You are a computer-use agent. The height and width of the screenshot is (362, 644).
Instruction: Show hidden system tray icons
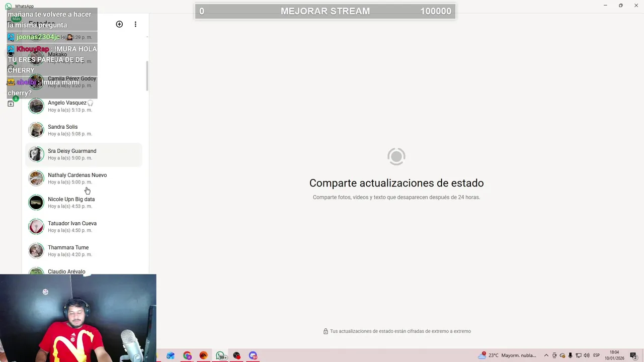tap(546, 355)
